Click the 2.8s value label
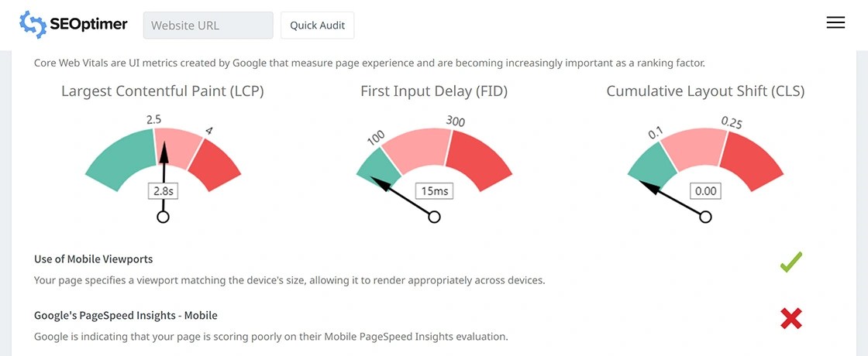The height and width of the screenshot is (356, 868). 163,190
